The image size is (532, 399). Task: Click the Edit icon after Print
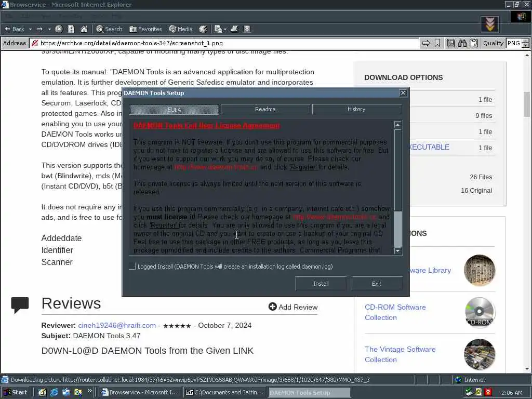tap(247, 29)
